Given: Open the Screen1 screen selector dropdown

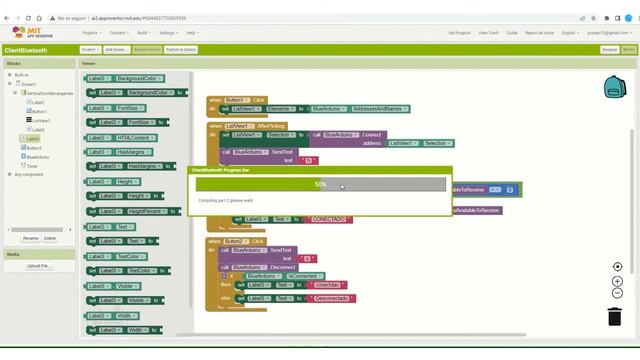Looking at the screenshot, I should click(x=90, y=50).
